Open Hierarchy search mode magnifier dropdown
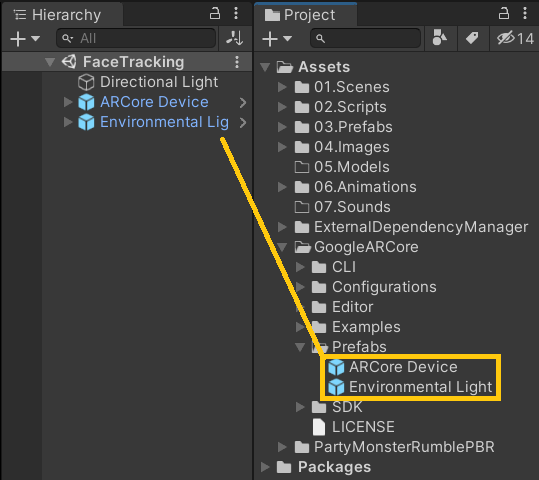This screenshot has width=539, height=480. pos(68,39)
